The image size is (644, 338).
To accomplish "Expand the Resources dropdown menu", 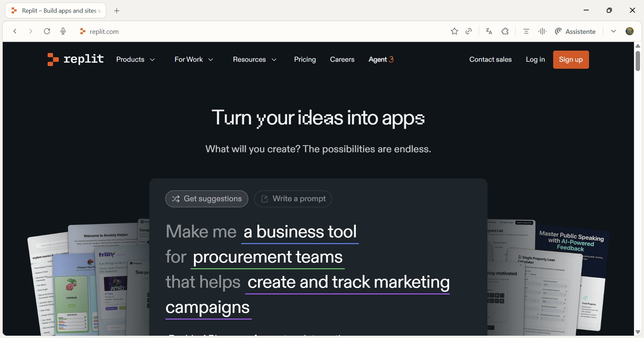I will (x=255, y=60).
